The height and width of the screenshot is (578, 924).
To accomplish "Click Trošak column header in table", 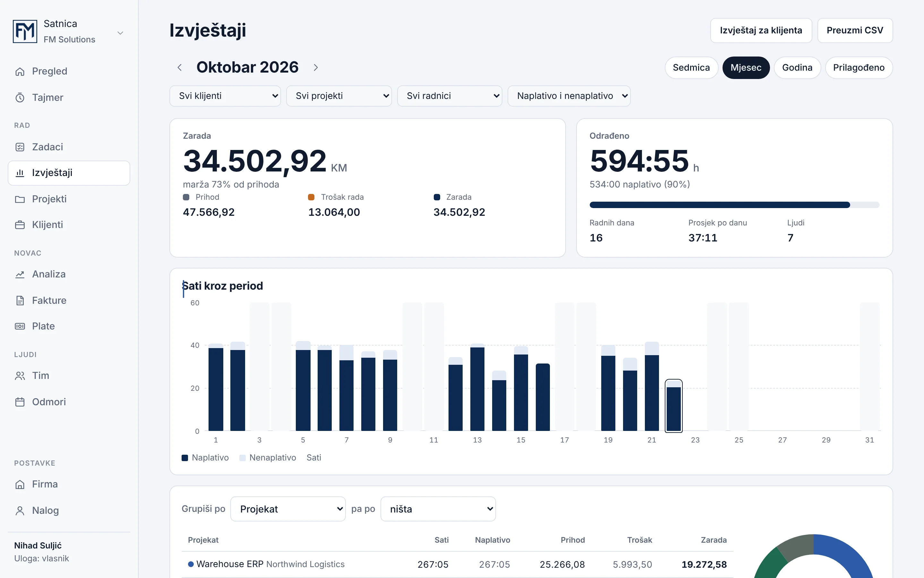I will (x=639, y=540).
